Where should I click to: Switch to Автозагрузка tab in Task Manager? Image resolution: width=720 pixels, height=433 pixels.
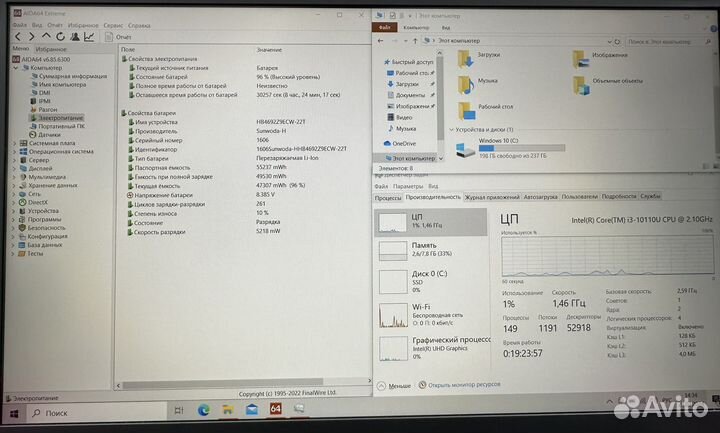point(540,197)
